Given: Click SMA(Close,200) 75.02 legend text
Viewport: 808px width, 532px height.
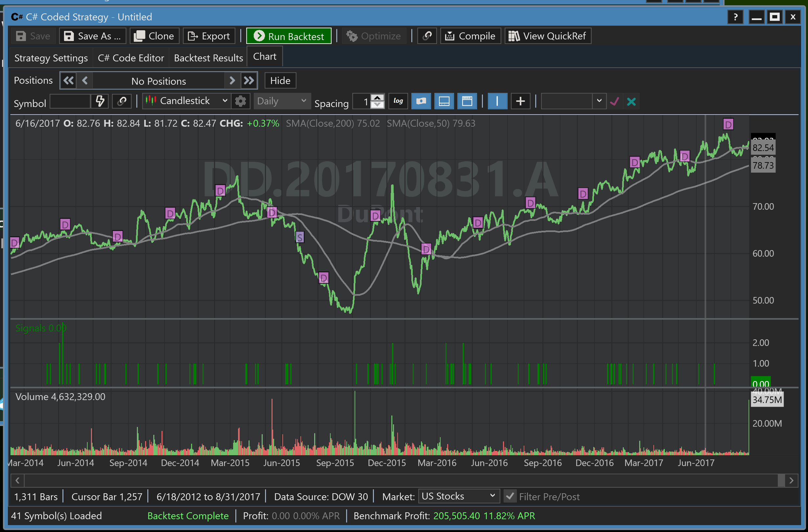Looking at the screenshot, I should 333,123.
